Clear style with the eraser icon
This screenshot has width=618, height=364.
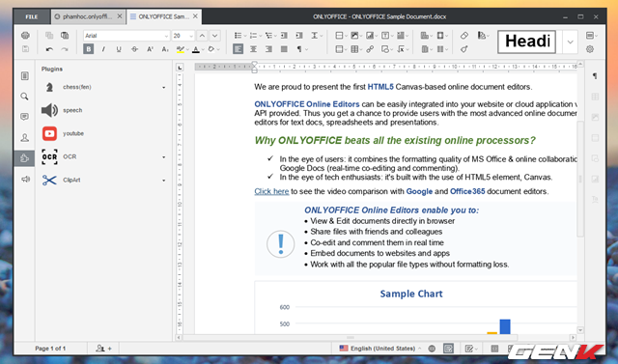point(463,36)
